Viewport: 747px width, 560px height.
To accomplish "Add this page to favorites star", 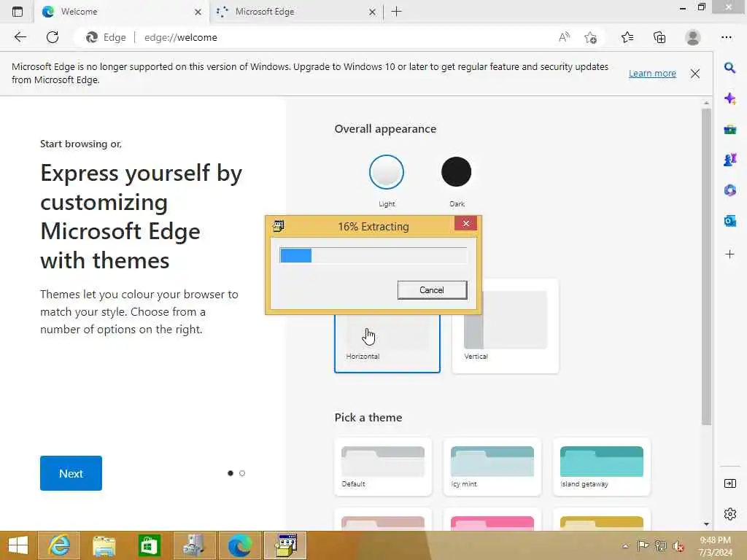I will 591,37.
